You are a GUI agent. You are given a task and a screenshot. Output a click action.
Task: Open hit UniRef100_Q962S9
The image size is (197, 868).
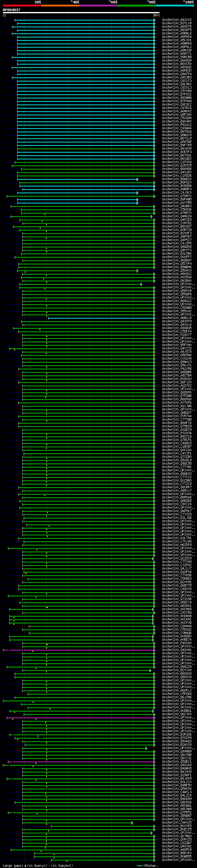click(177, 667)
